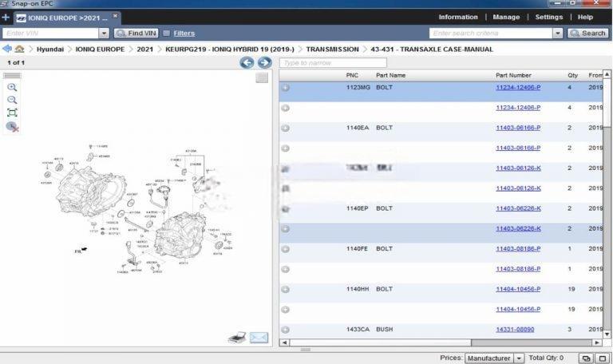This screenshot has height=364, width=613.
Task: Open part number 14331-08090
Action: click(515, 329)
